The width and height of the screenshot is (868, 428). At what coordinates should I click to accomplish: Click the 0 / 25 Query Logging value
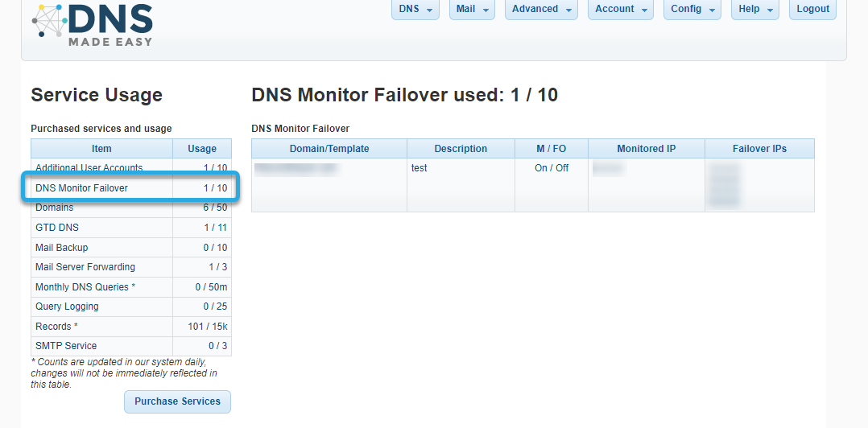point(215,307)
